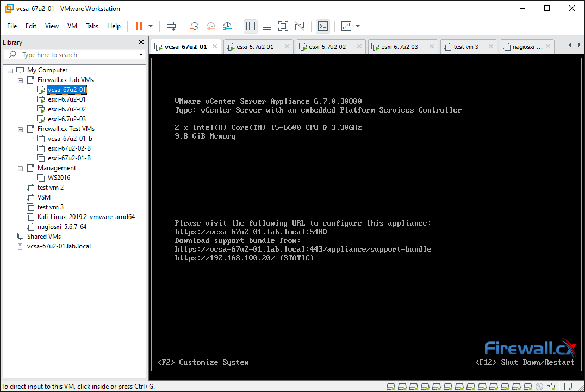The width and height of the screenshot is (585, 392).
Task: Open the View menu
Action: tap(52, 26)
